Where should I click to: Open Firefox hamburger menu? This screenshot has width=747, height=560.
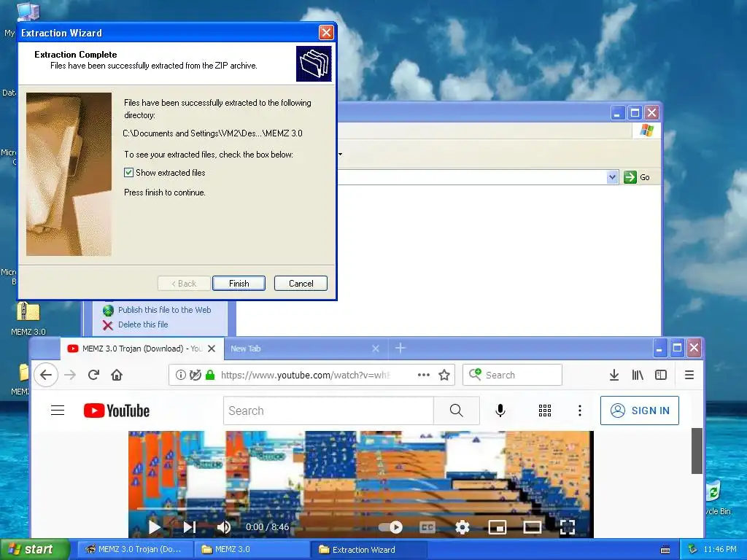pyautogui.click(x=689, y=375)
